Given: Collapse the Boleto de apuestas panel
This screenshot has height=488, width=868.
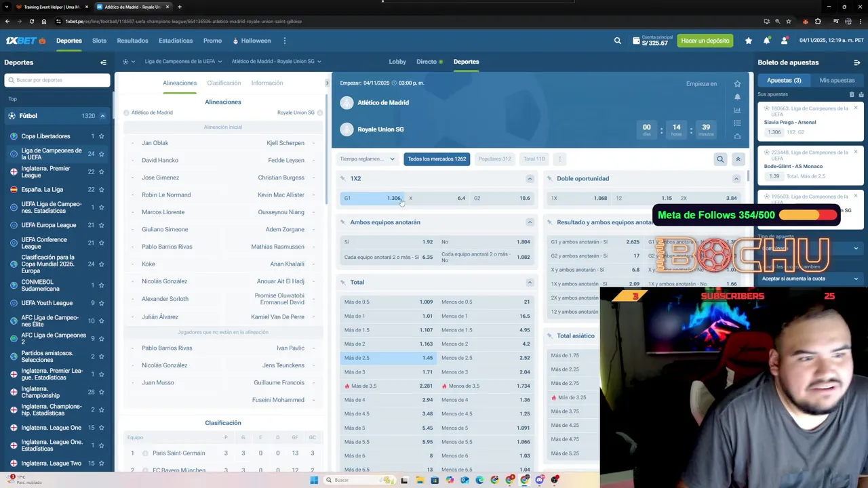Looking at the screenshot, I should 856,62.
